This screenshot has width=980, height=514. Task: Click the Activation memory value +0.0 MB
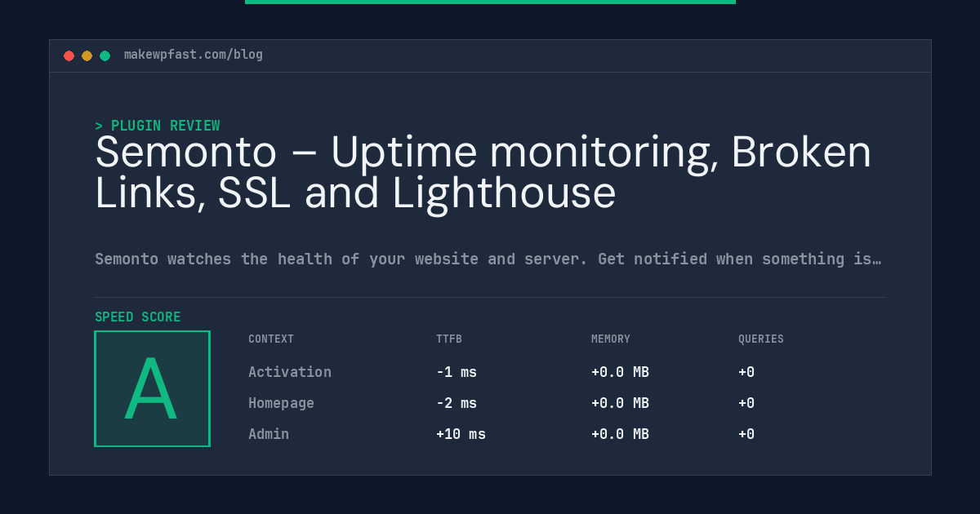pos(620,372)
